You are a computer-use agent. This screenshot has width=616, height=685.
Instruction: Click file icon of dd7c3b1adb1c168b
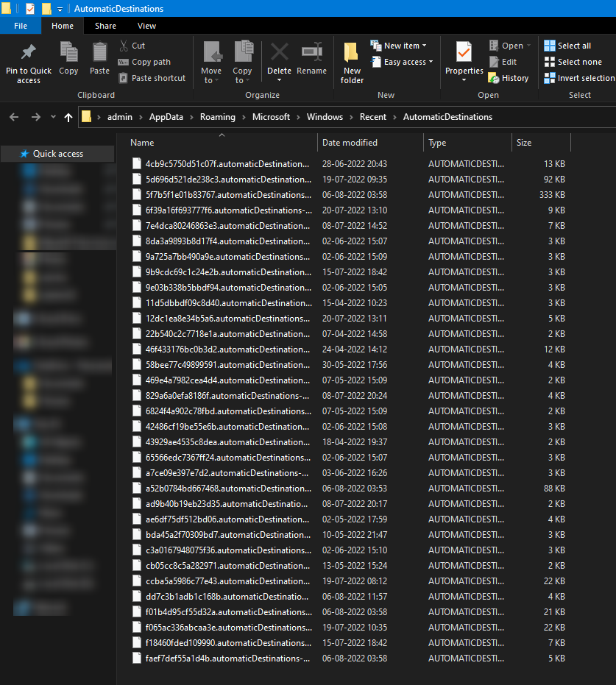[x=137, y=597]
